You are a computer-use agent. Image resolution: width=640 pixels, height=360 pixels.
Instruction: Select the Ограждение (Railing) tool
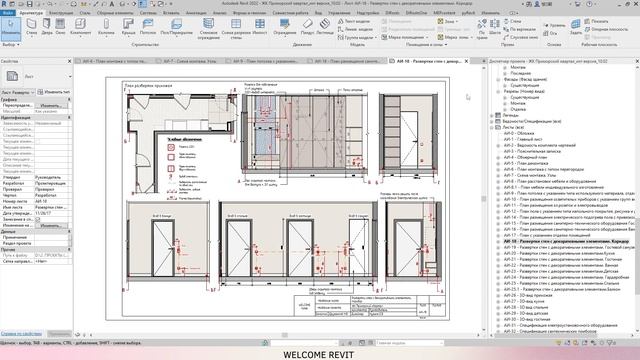coord(285,27)
